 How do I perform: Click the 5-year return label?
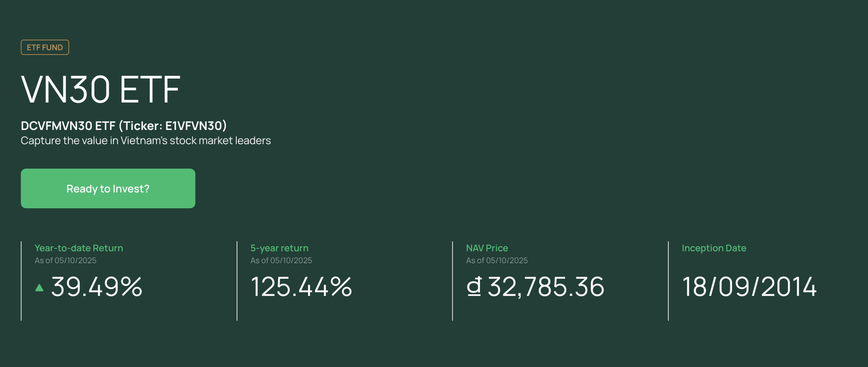279,248
